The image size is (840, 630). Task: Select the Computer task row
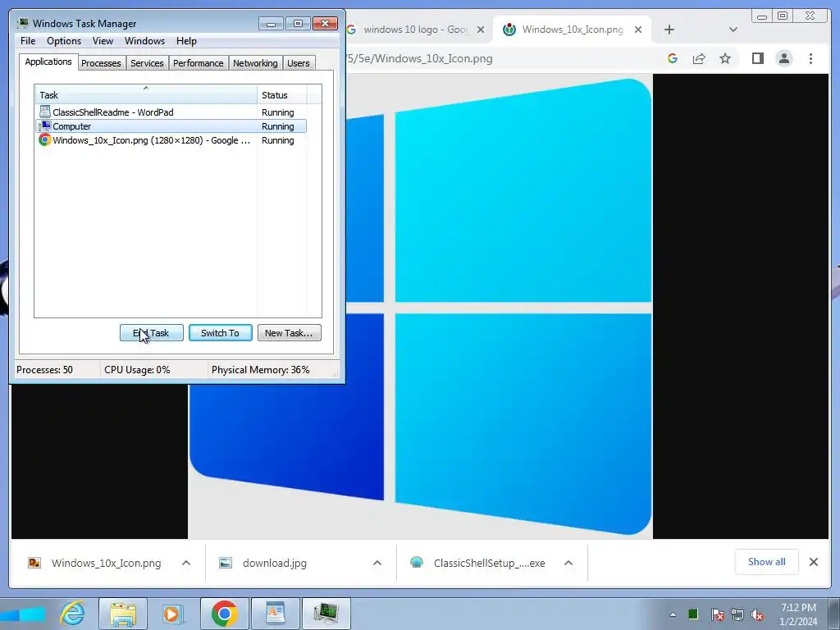171,126
